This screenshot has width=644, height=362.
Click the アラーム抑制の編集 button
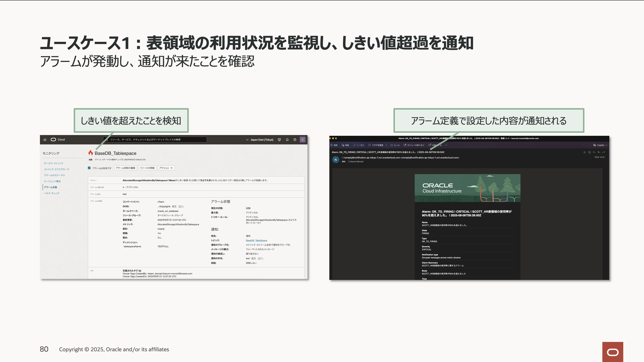(125, 168)
